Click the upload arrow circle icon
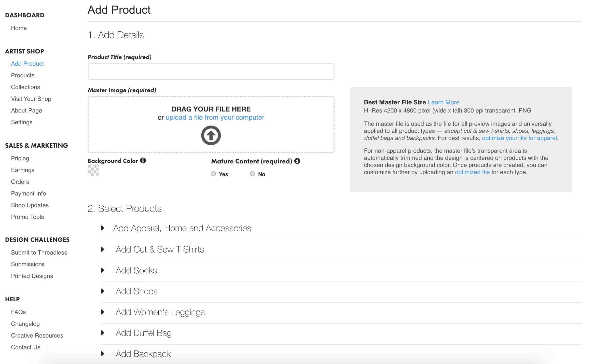The image size is (607, 364). click(x=211, y=135)
